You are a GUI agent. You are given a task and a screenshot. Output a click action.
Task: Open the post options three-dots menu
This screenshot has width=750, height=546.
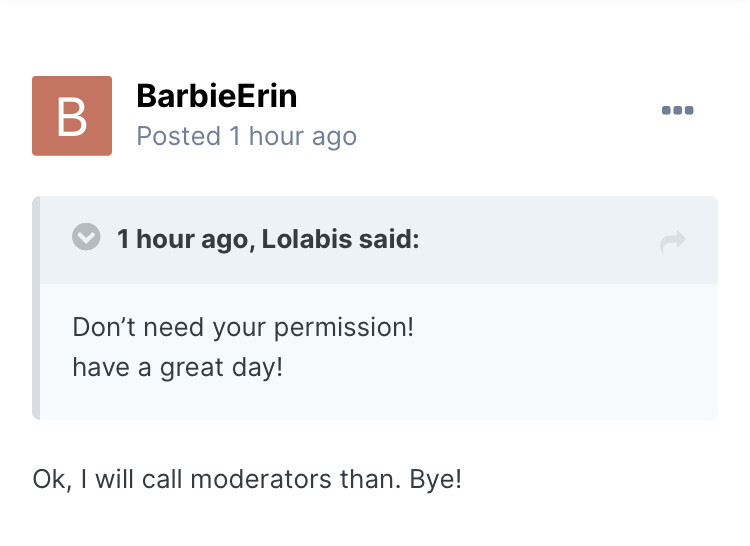[677, 110]
